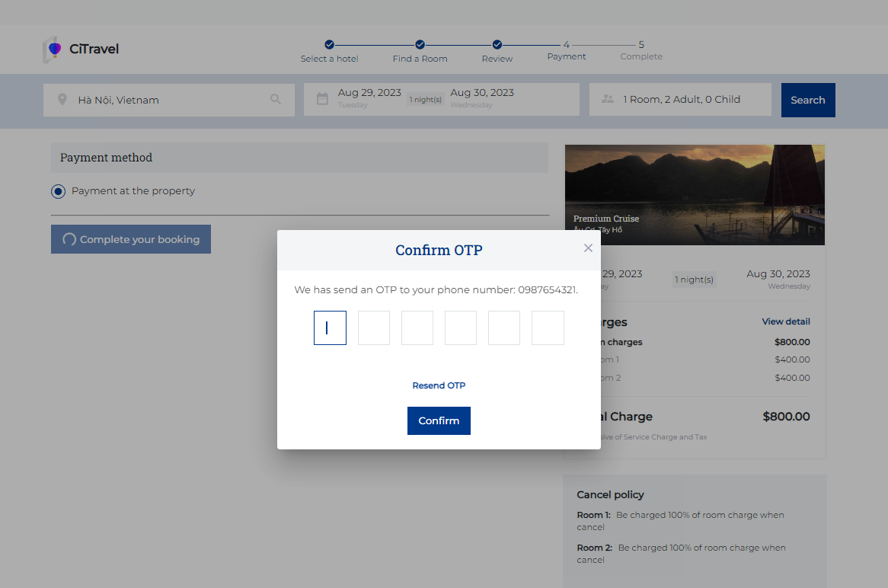The width and height of the screenshot is (888, 588).
Task: Click the first OTP digit box
Action: coord(330,328)
